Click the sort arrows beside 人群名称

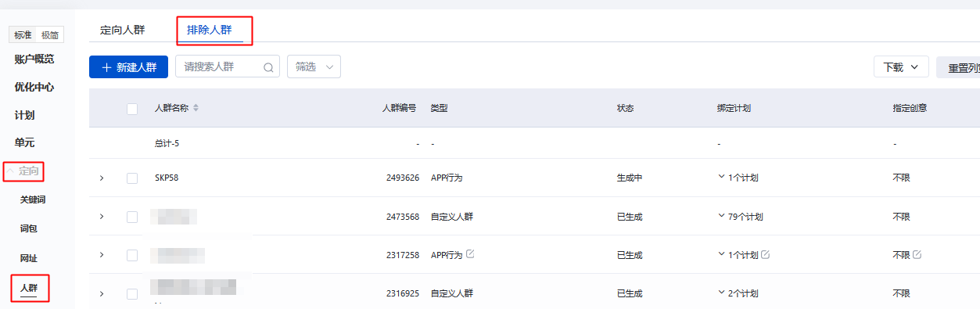(x=196, y=108)
